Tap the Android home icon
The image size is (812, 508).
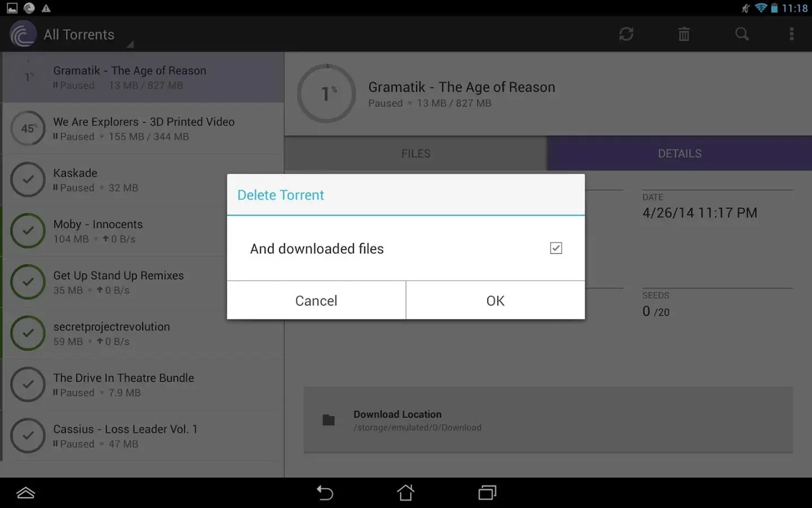tap(405, 493)
